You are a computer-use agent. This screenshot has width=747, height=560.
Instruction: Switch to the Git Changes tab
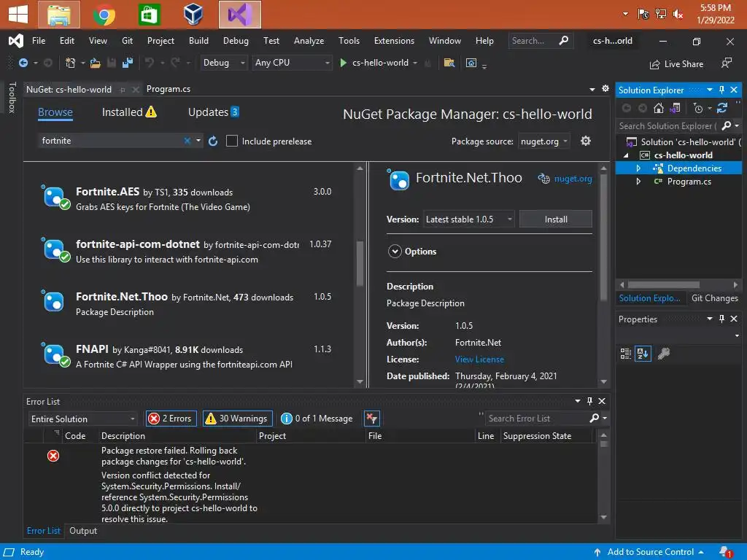click(x=714, y=298)
